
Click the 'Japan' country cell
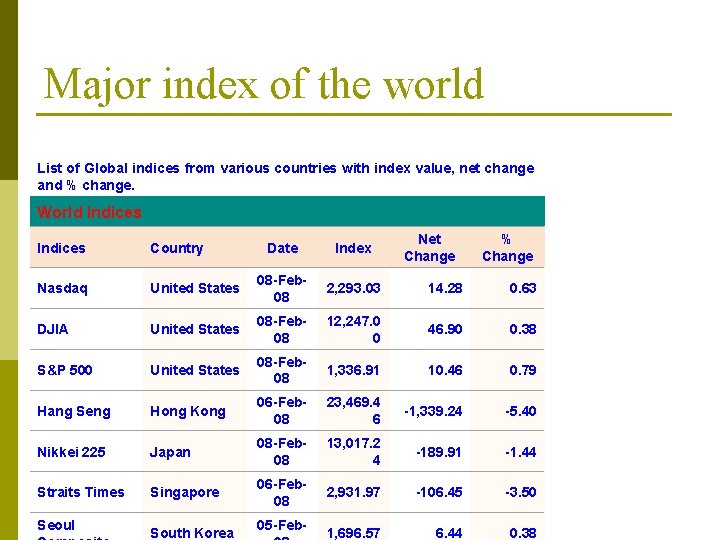(x=170, y=453)
